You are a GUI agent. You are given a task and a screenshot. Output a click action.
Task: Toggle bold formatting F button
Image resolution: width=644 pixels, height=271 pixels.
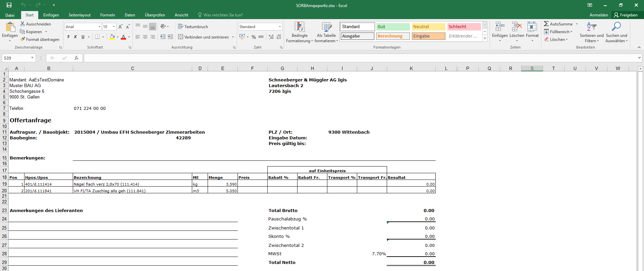[x=68, y=37]
